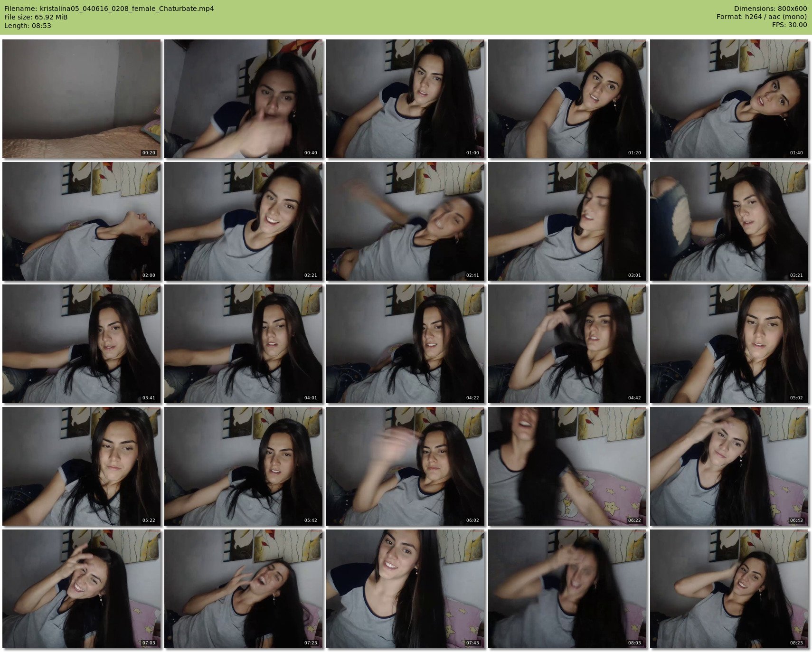Click the 'Filename:' line in the header

(x=109, y=9)
